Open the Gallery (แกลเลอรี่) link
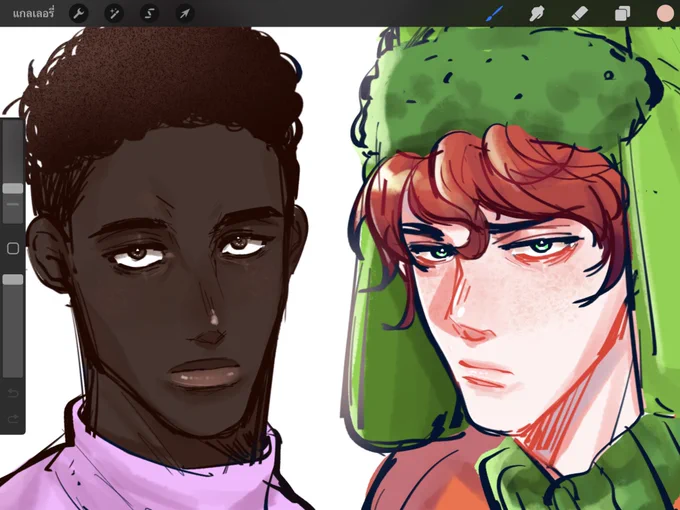Viewport: 680px width, 510px height. tap(33, 13)
